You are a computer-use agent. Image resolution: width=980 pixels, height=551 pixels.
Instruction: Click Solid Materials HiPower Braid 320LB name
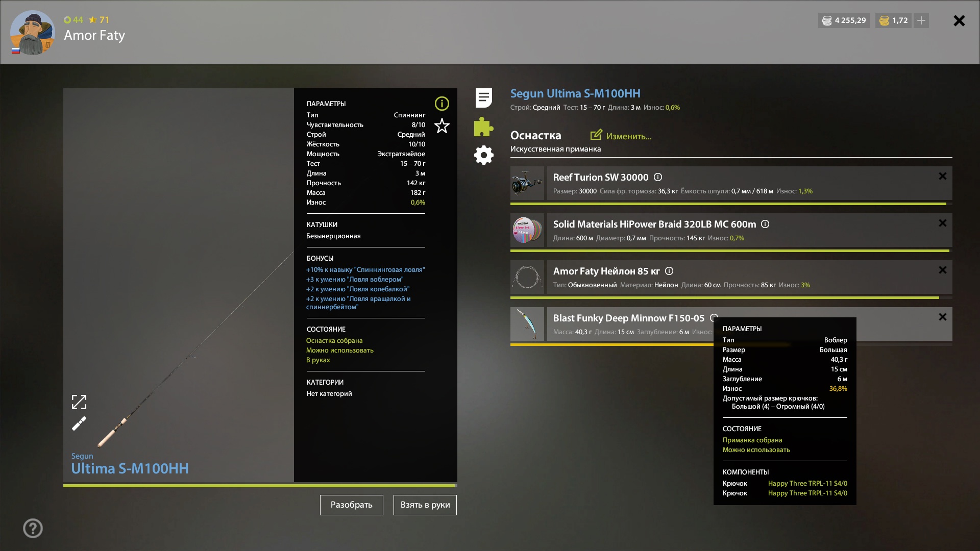(654, 224)
